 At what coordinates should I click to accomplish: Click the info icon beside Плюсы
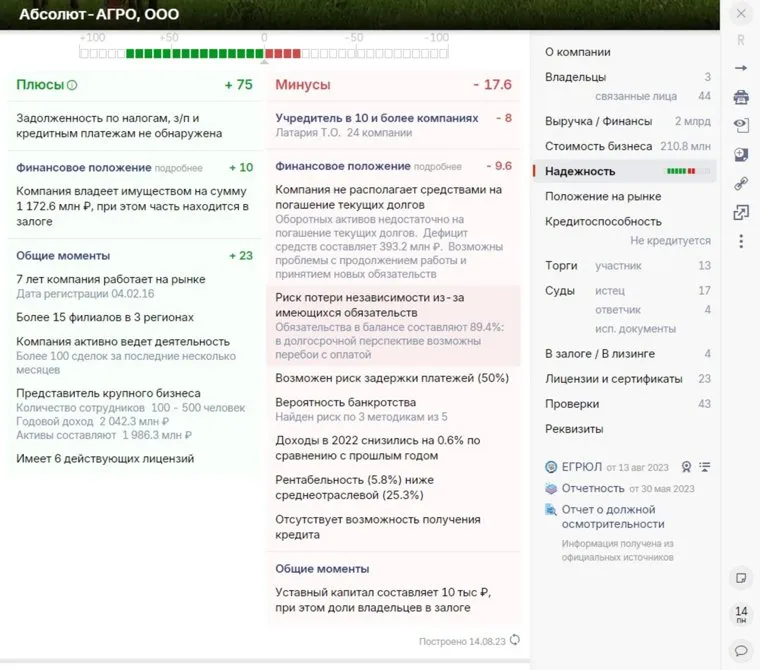click(72, 85)
